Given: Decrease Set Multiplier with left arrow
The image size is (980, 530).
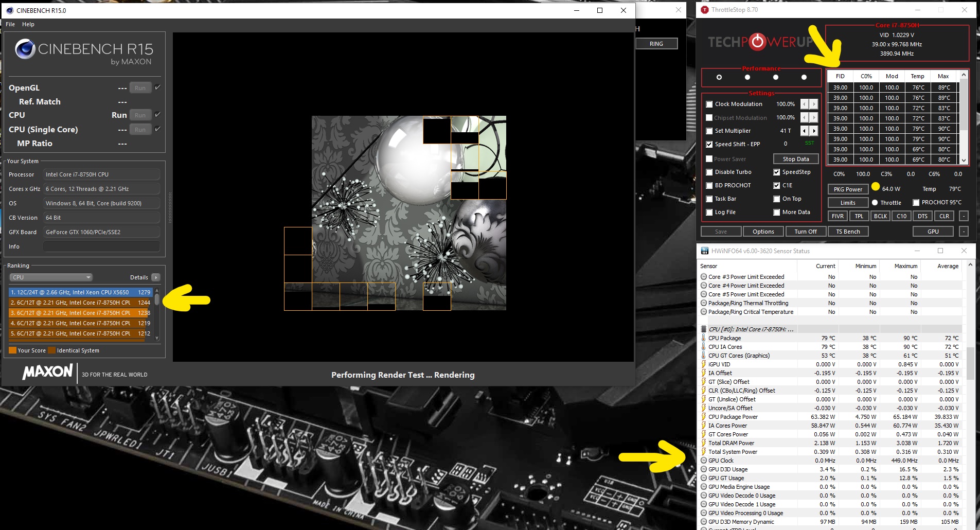Looking at the screenshot, I should tap(805, 131).
